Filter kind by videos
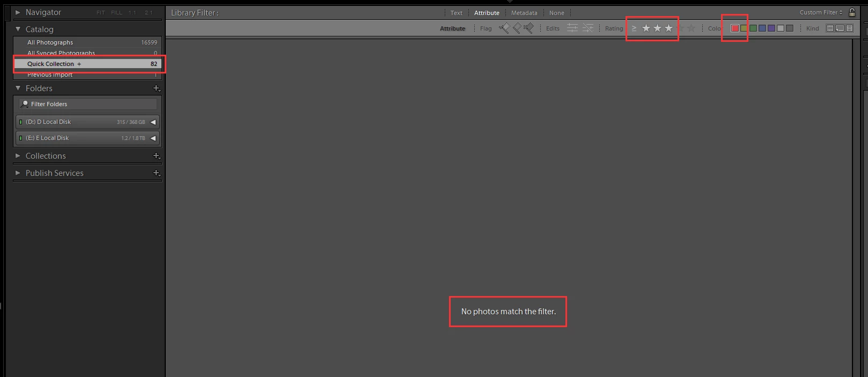This screenshot has width=868, height=377. (850, 28)
